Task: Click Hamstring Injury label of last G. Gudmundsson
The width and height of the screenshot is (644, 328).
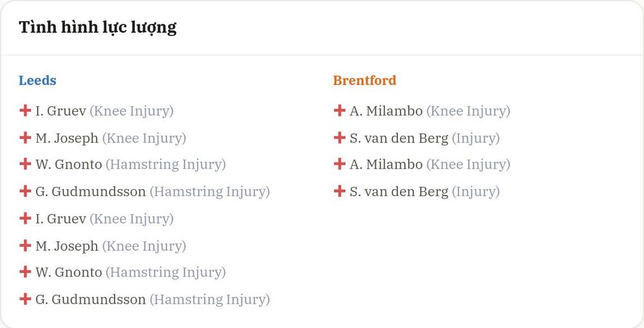Action: click(x=209, y=300)
